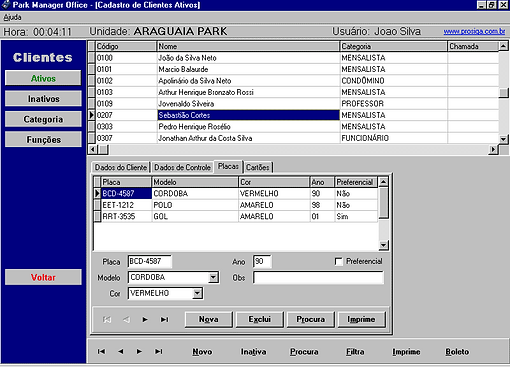Open the Ajuda menu
This screenshot has width=510, height=367.
pyautogui.click(x=12, y=17)
